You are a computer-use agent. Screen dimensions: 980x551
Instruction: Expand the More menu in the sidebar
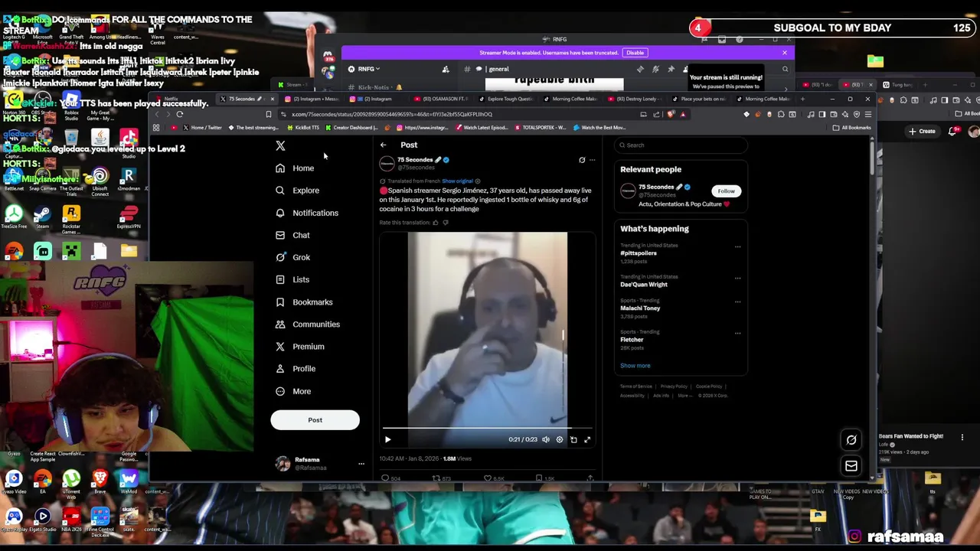pyautogui.click(x=293, y=391)
